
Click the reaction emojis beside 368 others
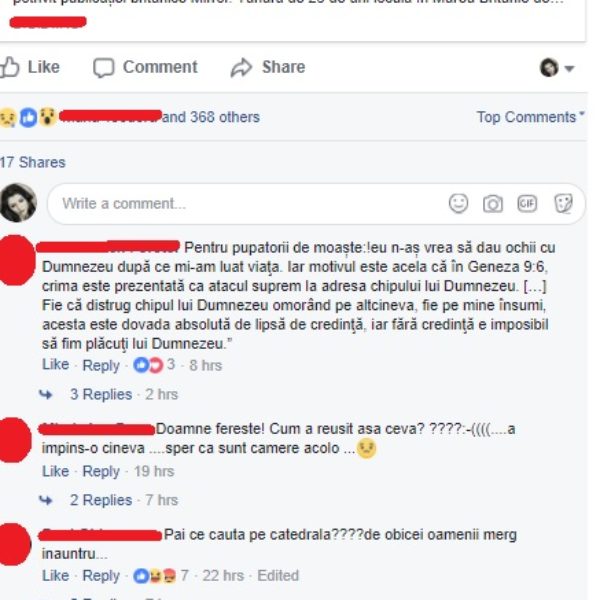click(28, 117)
